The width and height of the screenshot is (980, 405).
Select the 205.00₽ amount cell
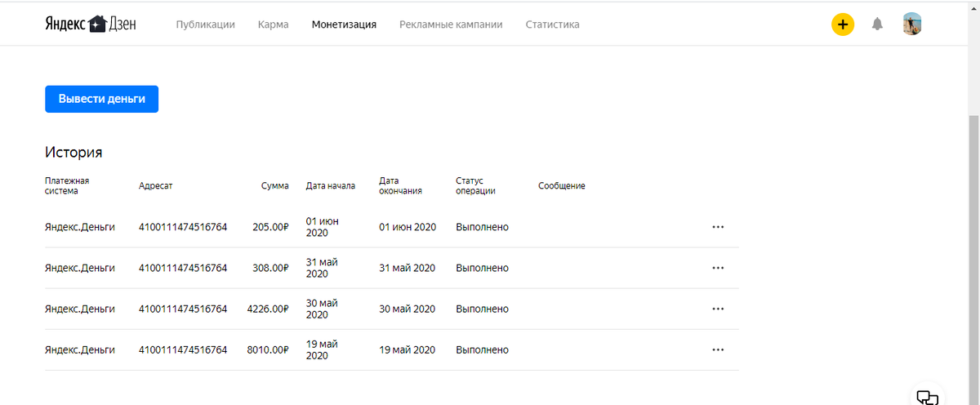click(x=270, y=227)
